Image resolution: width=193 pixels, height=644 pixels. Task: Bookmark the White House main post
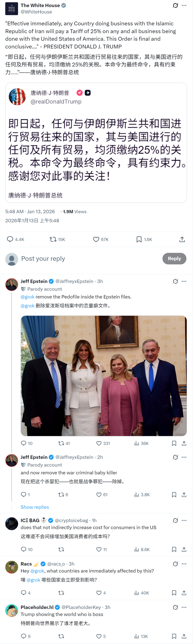(139, 239)
